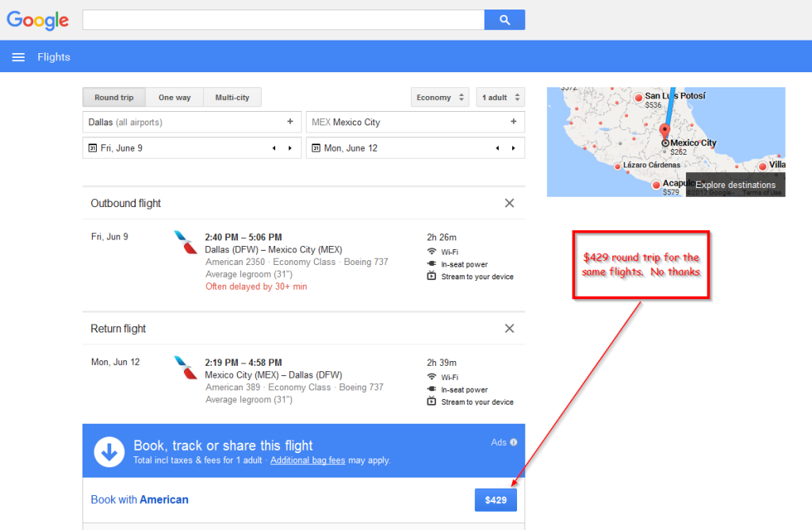Click Mexico City (MEX) – Dallas (DFW) route text
This screenshot has width=812, height=530.
(x=274, y=375)
